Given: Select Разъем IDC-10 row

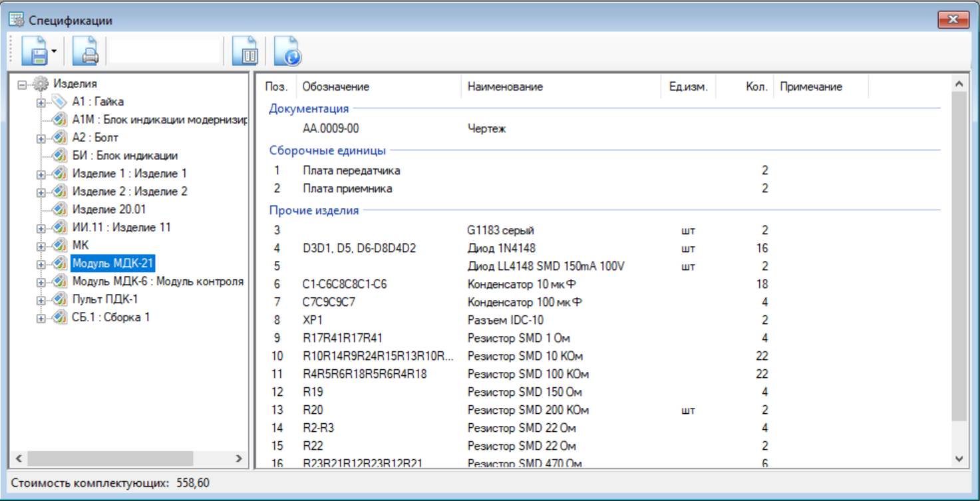Looking at the screenshot, I should 604,321.
